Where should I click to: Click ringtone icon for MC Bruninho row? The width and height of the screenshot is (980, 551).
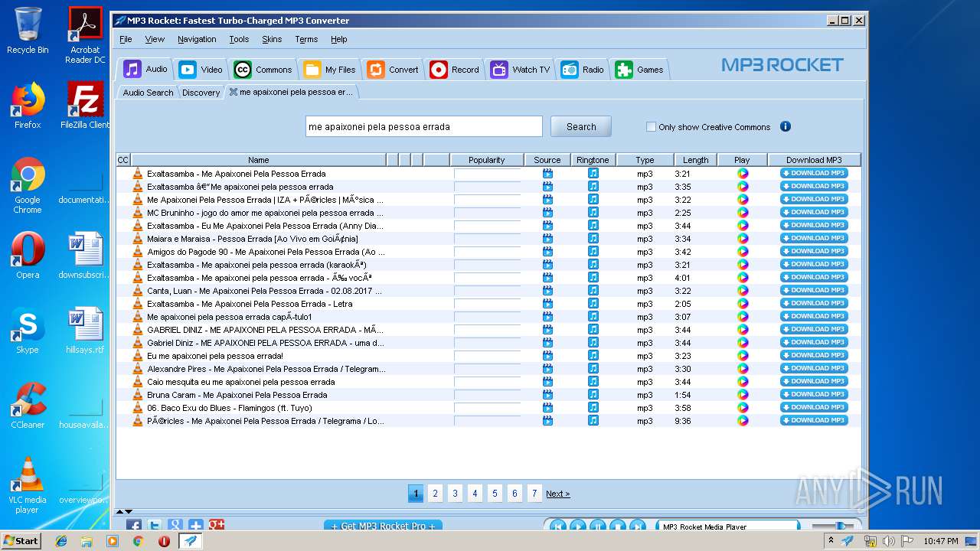point(593,213)
